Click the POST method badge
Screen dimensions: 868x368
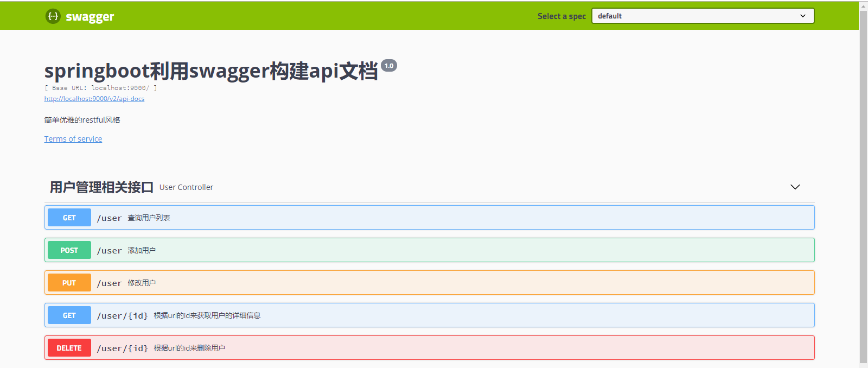(69, 250)
